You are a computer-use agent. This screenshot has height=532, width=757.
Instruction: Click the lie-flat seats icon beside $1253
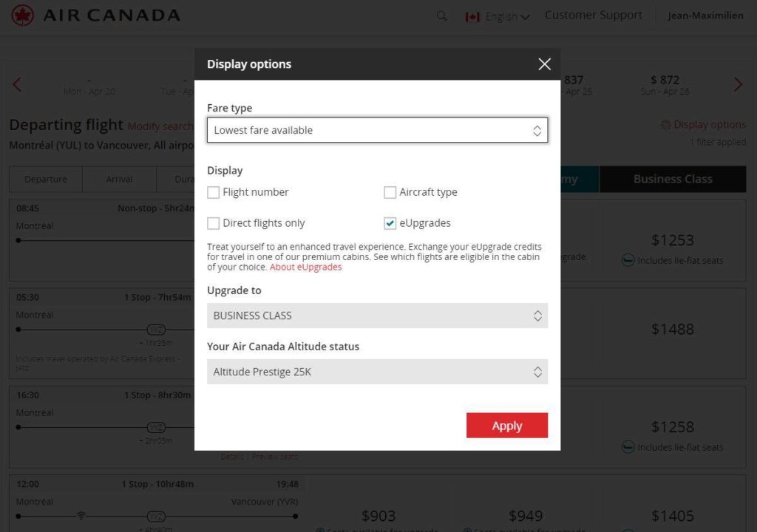(627, 259)
